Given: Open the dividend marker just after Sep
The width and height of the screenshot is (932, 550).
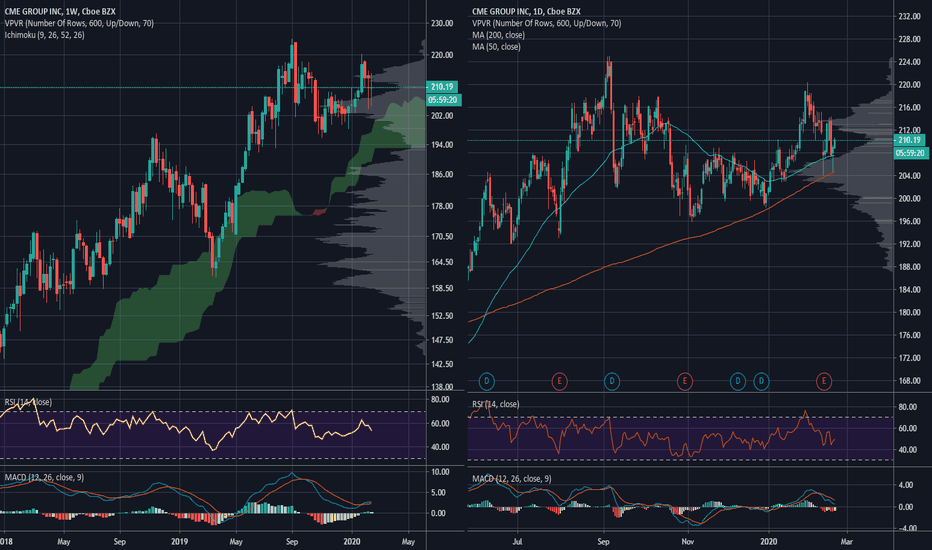Looking at the screenshot, I should point(612,381).
